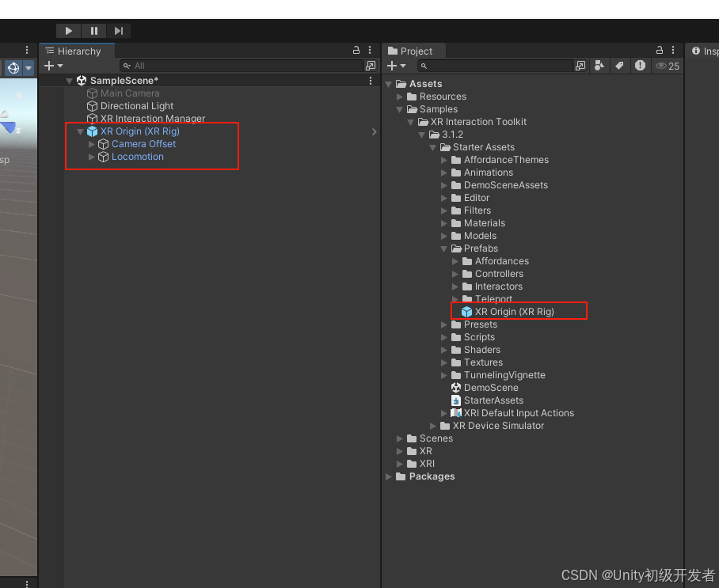
Task: Lock the Project panel
Action: (660, 51)
